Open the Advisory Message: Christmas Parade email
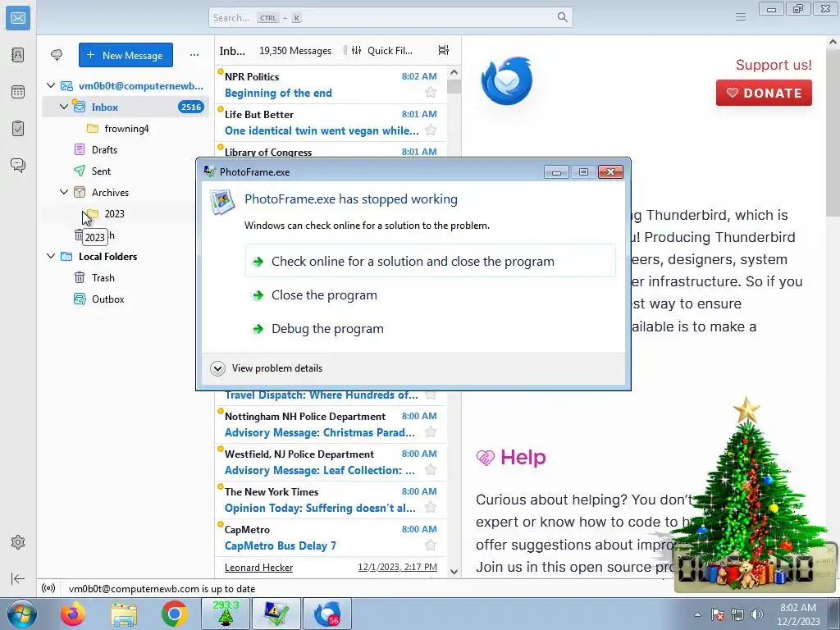This screenshot has width=840, height=630. coord(331,424)
